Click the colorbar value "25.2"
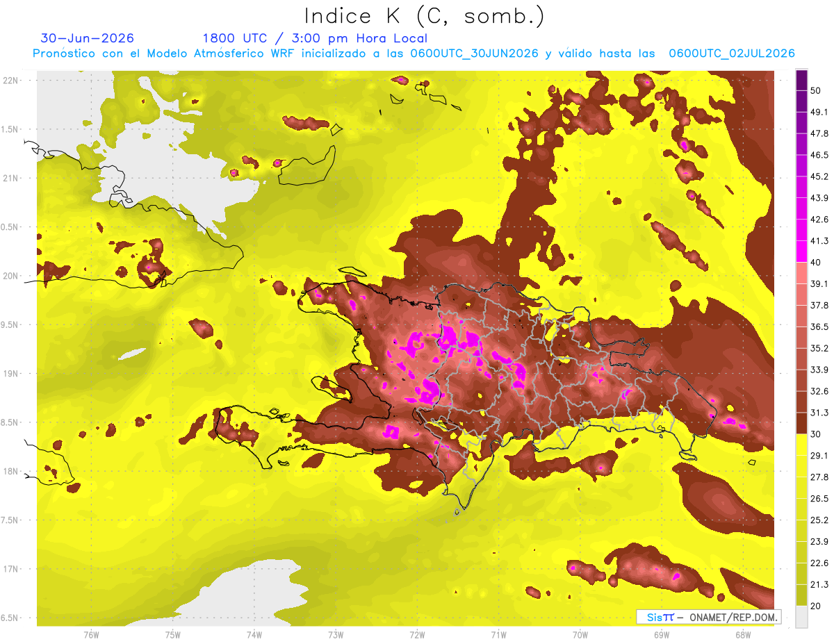Screen dimensions: 834x644 click(819, 520)
